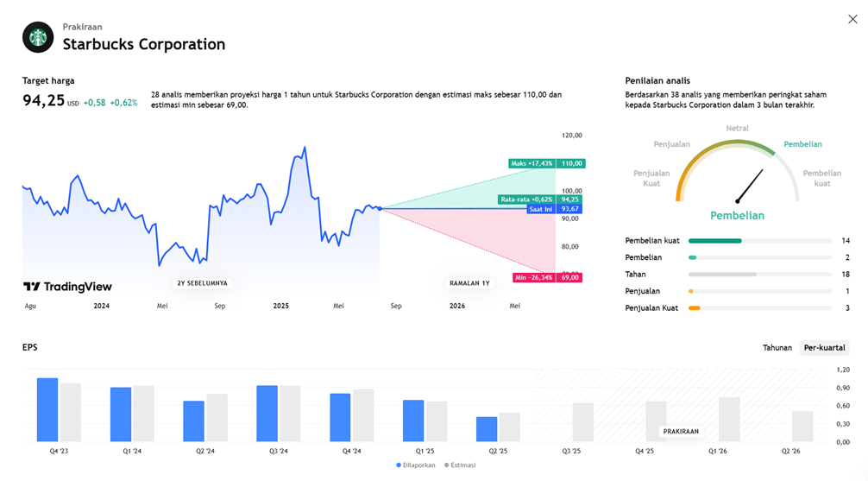Click the Target harga heading

pos(48,81)
